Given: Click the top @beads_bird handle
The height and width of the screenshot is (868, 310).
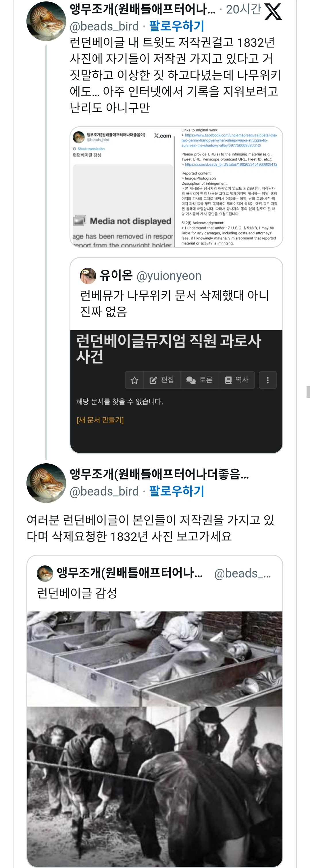Looking at the screenshot, I should pos(104,26).
